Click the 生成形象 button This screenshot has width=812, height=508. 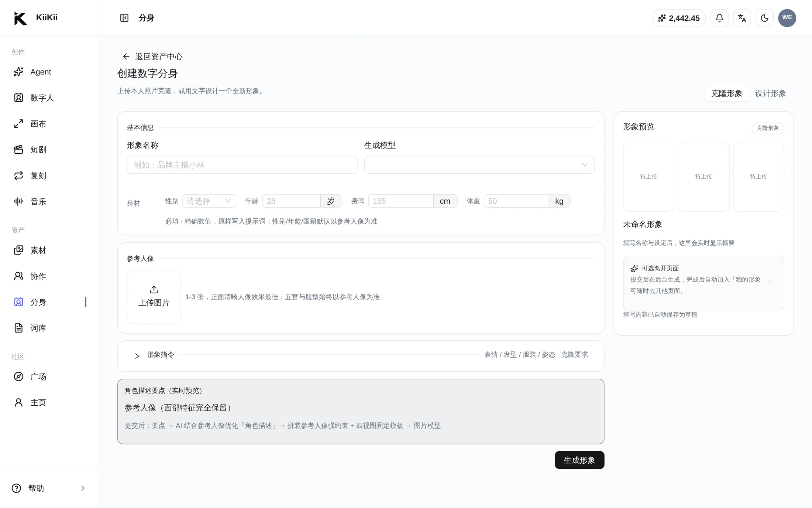pos(579,460)
